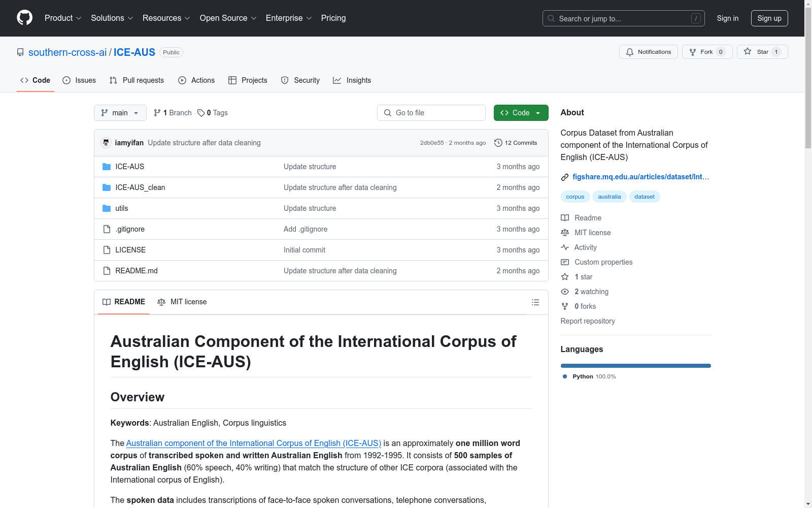Viewport: 812px width, 508px height.
Task: Open the Initial commit message link
Action: pyautogui.click(x=304, y=250)
